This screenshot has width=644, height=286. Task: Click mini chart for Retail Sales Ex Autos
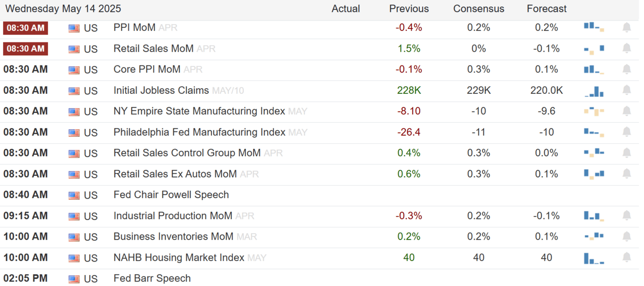(x=594, y=174)
